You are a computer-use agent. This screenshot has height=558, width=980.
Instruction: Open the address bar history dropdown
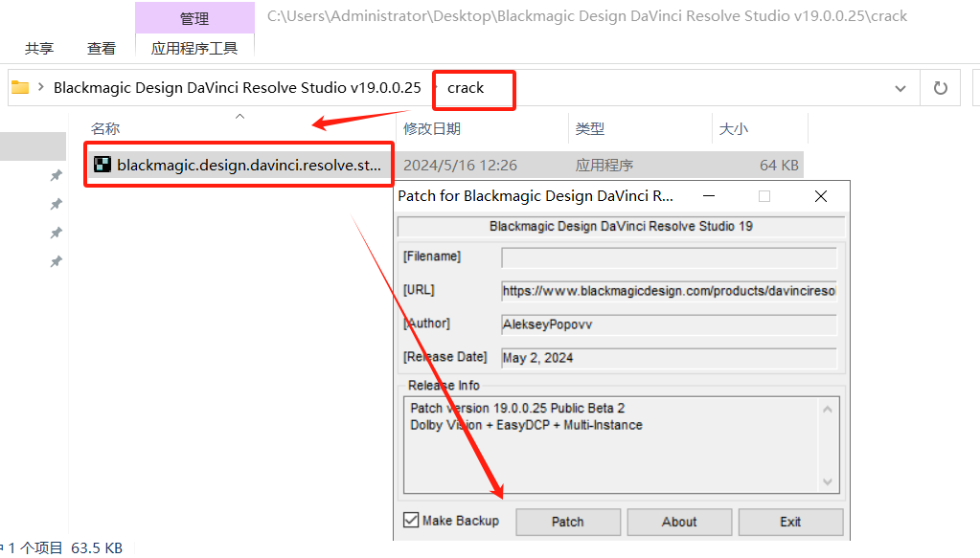pyautogui.click(x=900, y=87)
